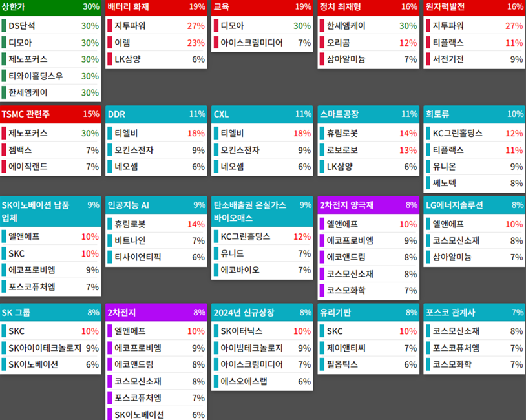Click 유니온 in the 희토류 card
526x420 pixels.
(x=475, y=167)
